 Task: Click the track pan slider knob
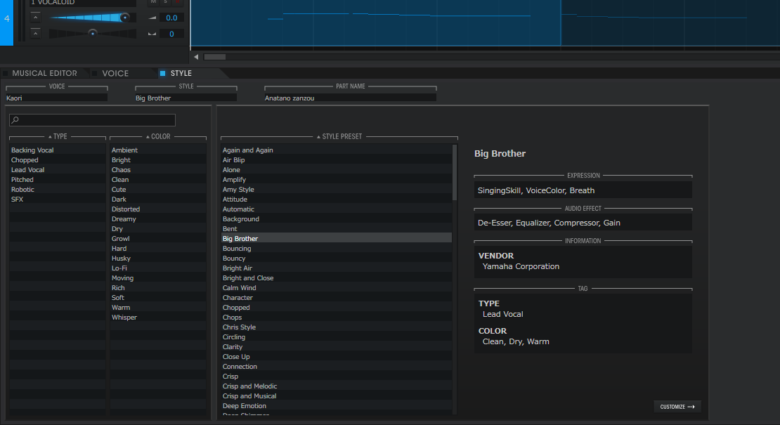coord(92,33)
